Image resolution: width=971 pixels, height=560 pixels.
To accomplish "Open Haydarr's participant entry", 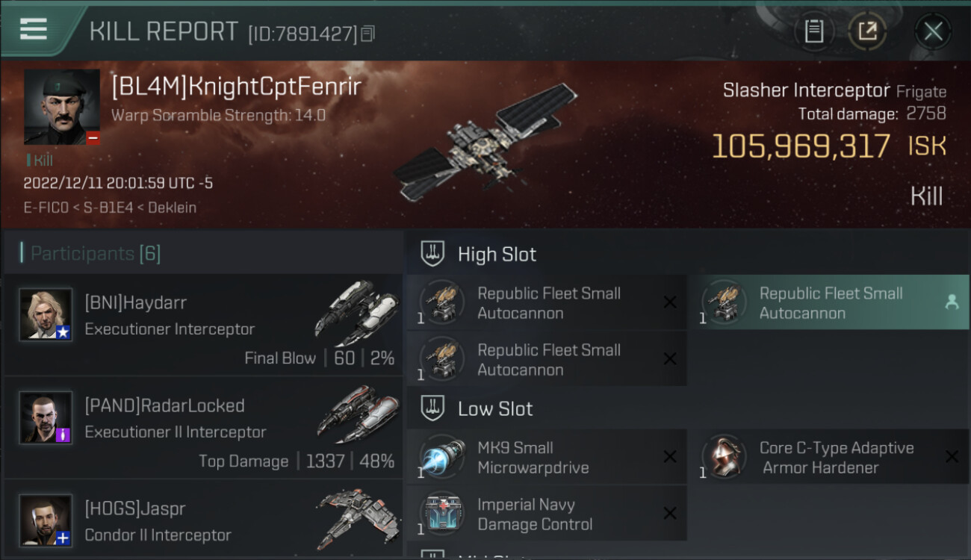I will coord(203,324).
